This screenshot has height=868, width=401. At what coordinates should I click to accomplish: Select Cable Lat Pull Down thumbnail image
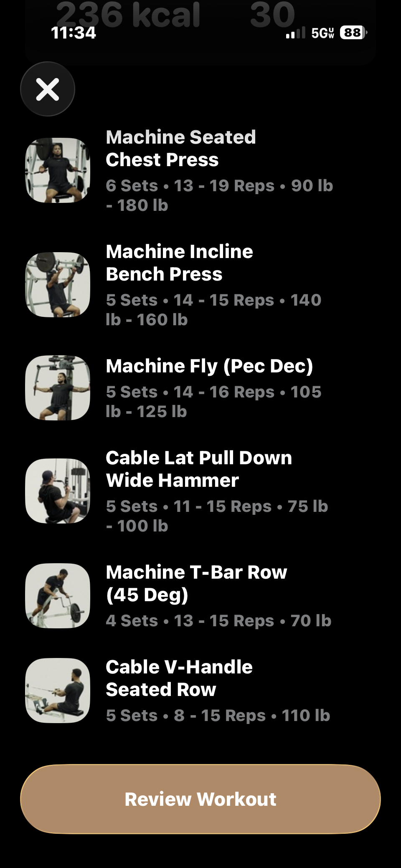(58, 491)
